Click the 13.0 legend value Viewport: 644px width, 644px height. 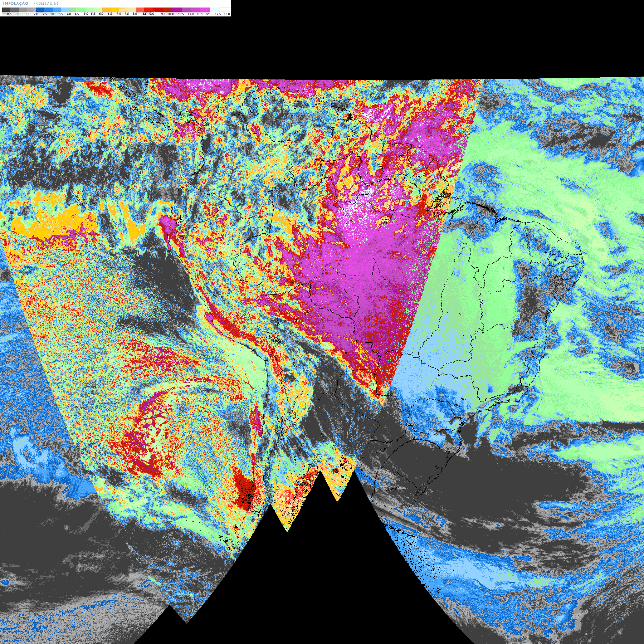pos(227,14)
